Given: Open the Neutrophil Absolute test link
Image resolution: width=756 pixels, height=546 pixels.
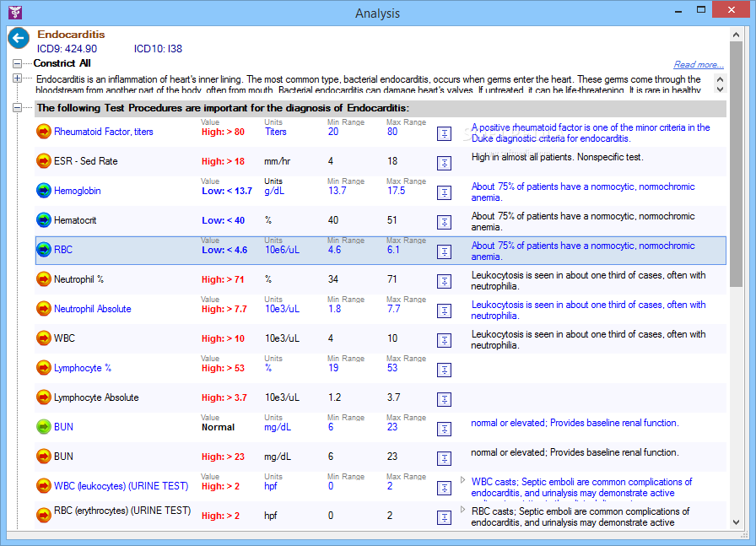Looking at the screenshot, I should [93, 309].
